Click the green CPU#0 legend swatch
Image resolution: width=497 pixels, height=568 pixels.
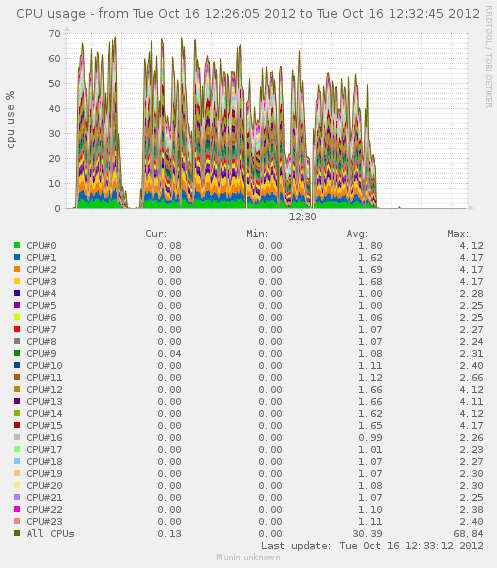point(17,245)
